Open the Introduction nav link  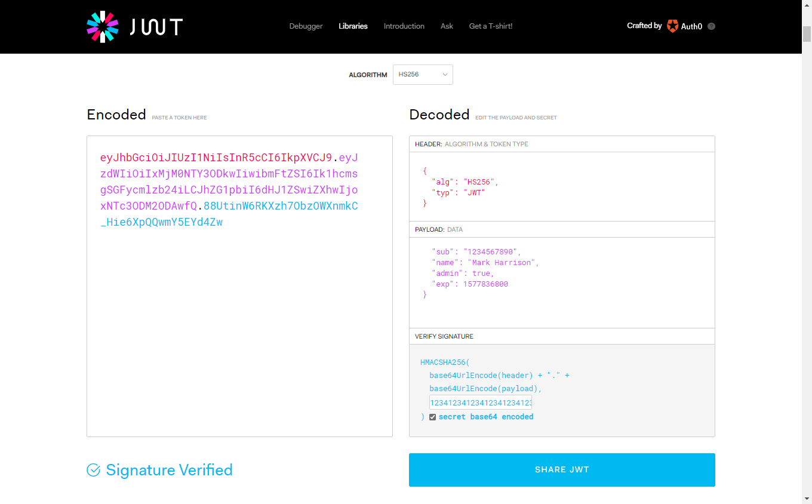coord(404,26)
